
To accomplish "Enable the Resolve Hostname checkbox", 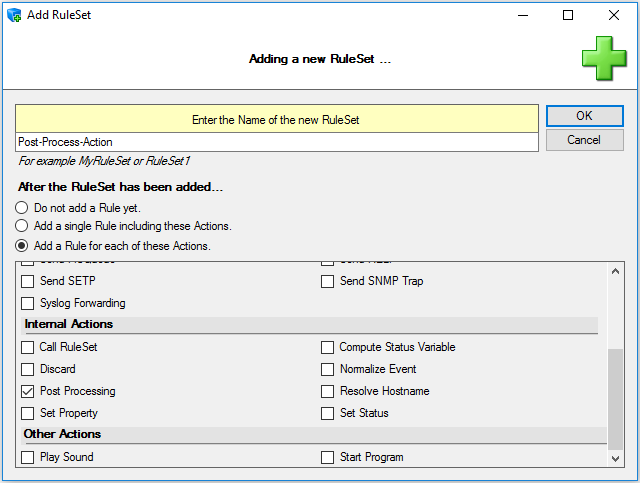I will (328, 391).
